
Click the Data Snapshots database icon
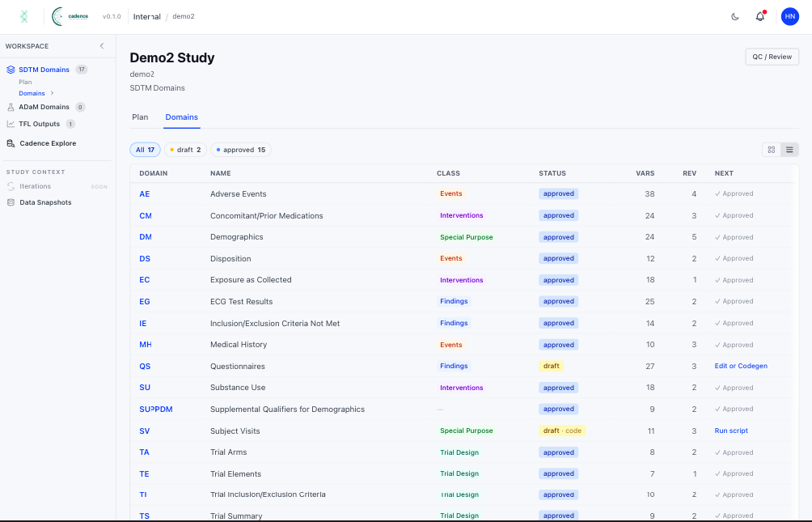[11, 202]
